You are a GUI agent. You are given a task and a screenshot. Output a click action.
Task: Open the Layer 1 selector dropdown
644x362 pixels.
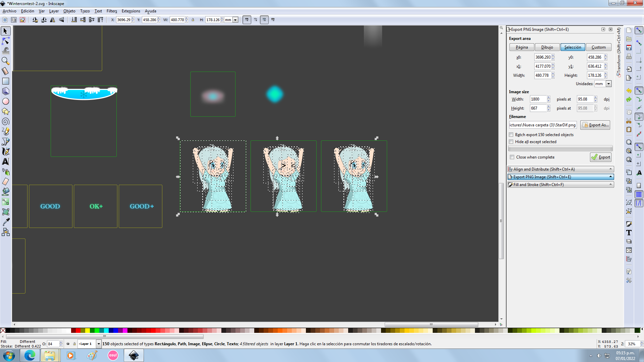99,344
